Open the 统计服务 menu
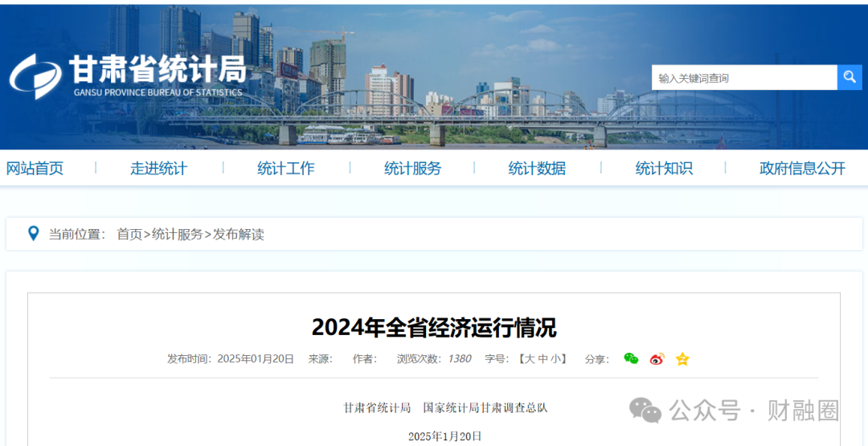 pos(412,168)
